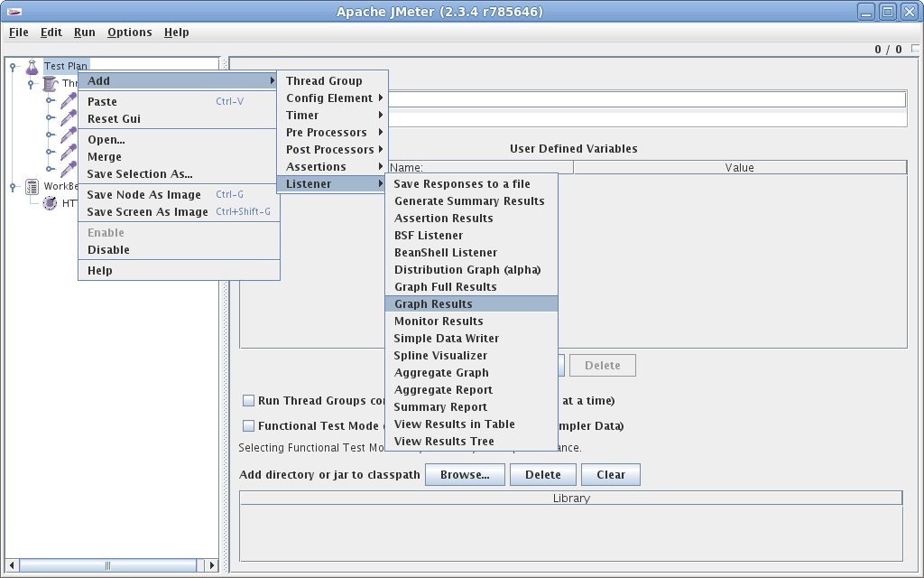This screenshot has height=578, width=924.
Task: Open the Help menu in menu bar
Action: coord(176,33)
